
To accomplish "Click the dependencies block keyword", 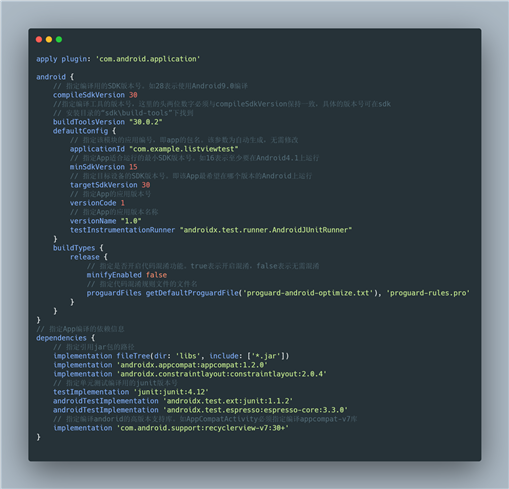I will coord(61,338).
